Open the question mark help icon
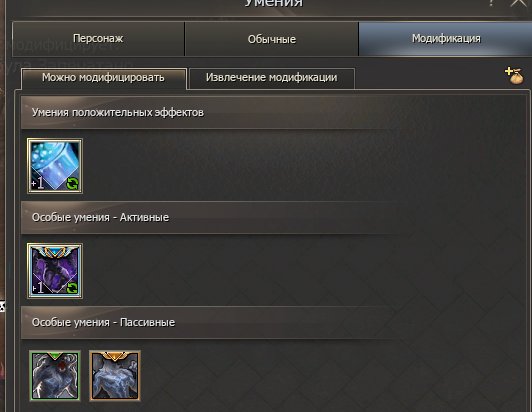 491,3
